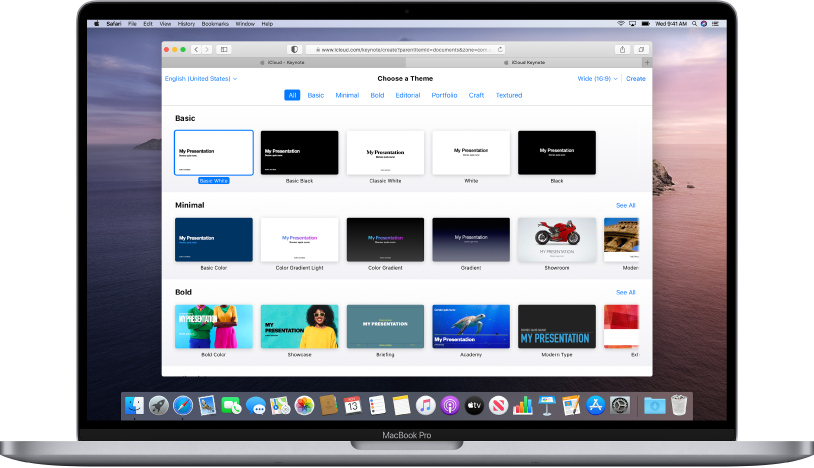
Task: Select the Editorial theme filter
Action: [408, 95]
